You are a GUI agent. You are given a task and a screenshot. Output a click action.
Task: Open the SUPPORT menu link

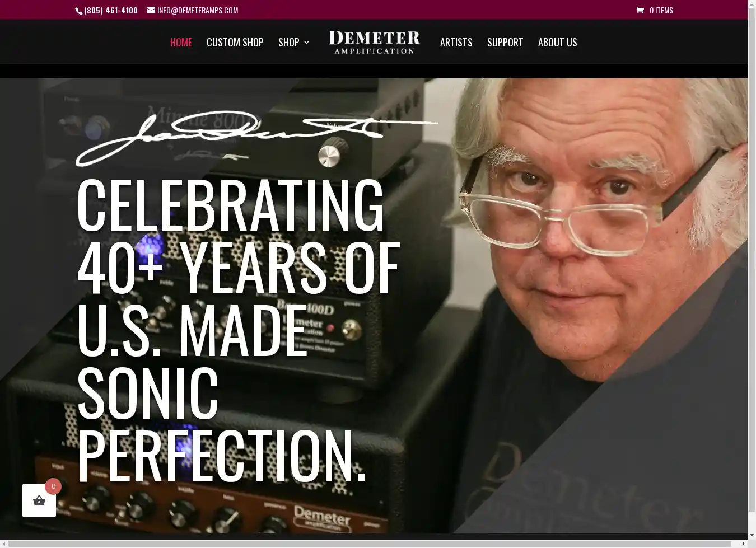(505, 43)
